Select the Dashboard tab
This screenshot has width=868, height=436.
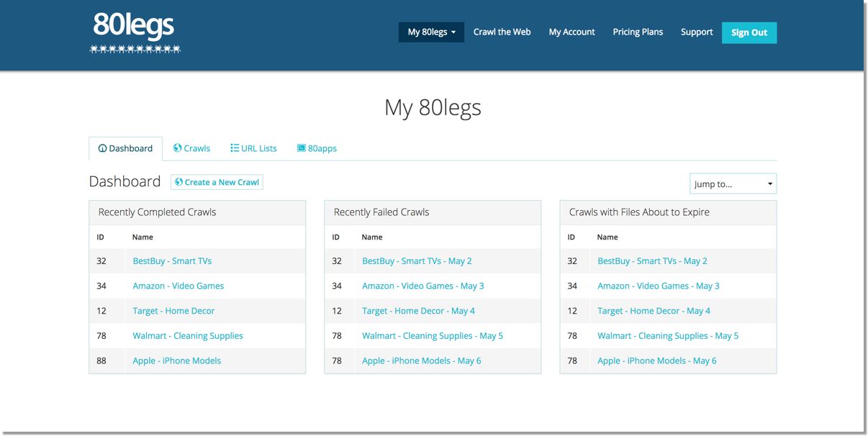125,149
